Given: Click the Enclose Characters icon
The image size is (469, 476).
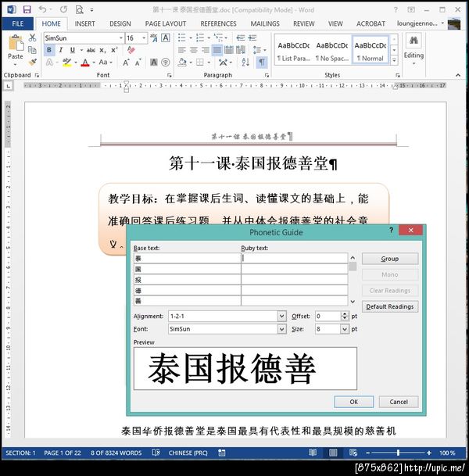Looking at the screenshot, I should pos(166,63).
